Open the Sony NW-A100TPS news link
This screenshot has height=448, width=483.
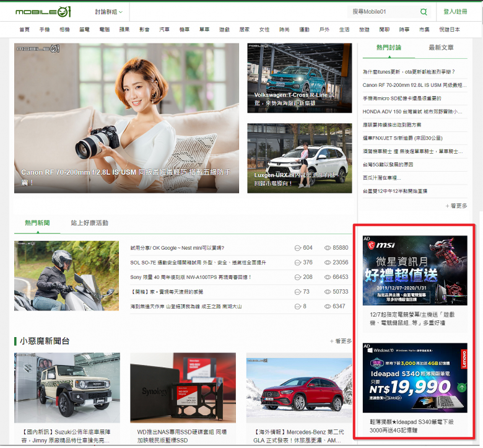[191, 277]
